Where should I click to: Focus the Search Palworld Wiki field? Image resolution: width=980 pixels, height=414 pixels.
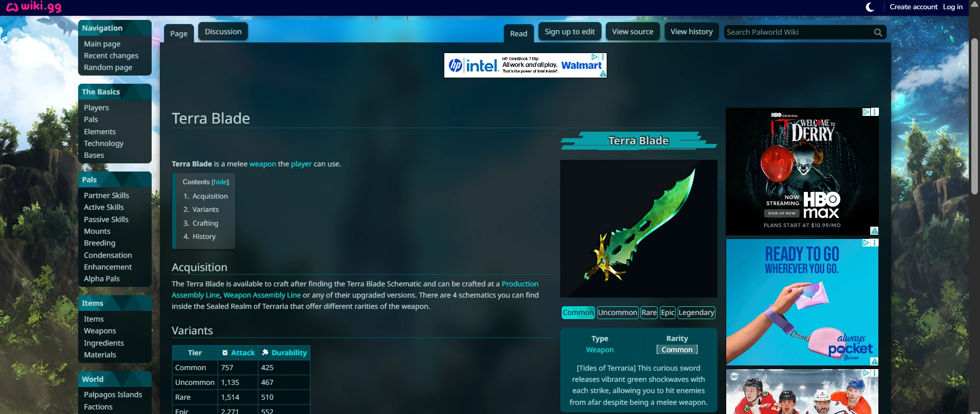click(x=798, y=32)
